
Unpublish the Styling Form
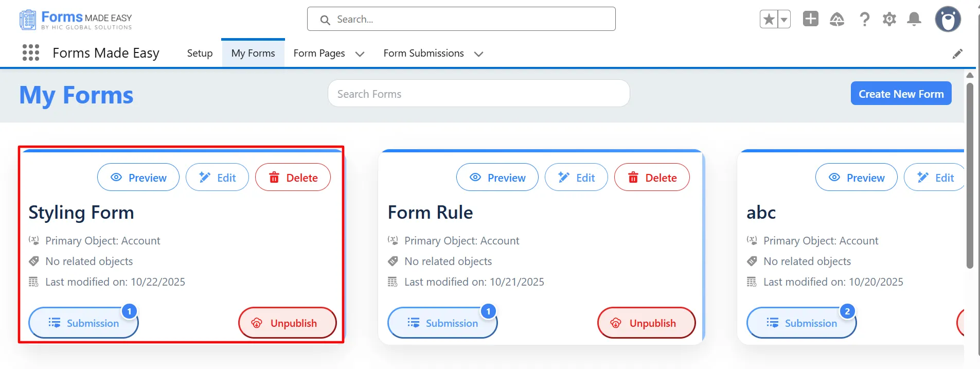[x=287, y=323]
